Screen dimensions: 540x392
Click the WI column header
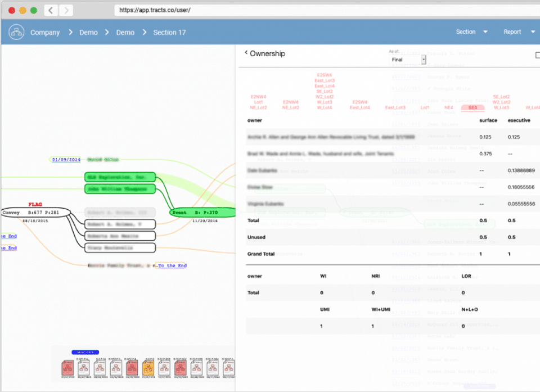tap(323, 276)
